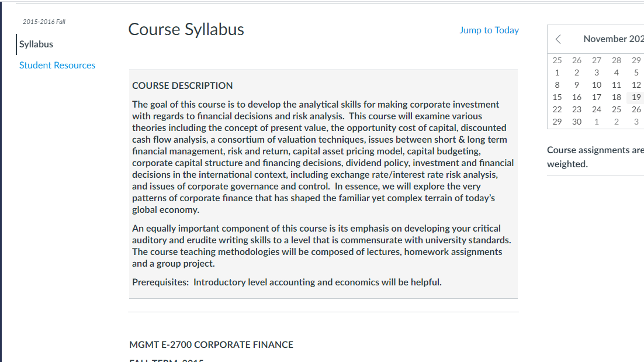Click day 23 in the calendar
This screenshot has width=644, height=362.
point(577,109)
